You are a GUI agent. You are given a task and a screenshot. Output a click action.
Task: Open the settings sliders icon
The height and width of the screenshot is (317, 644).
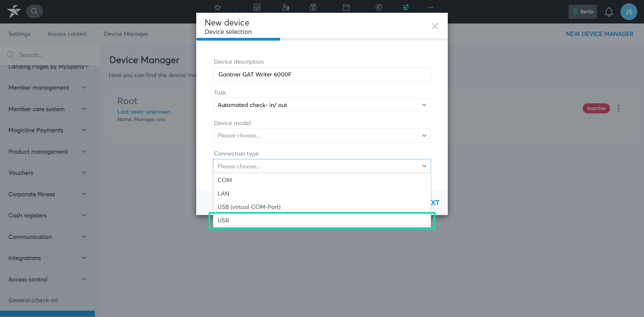[406, 7]
